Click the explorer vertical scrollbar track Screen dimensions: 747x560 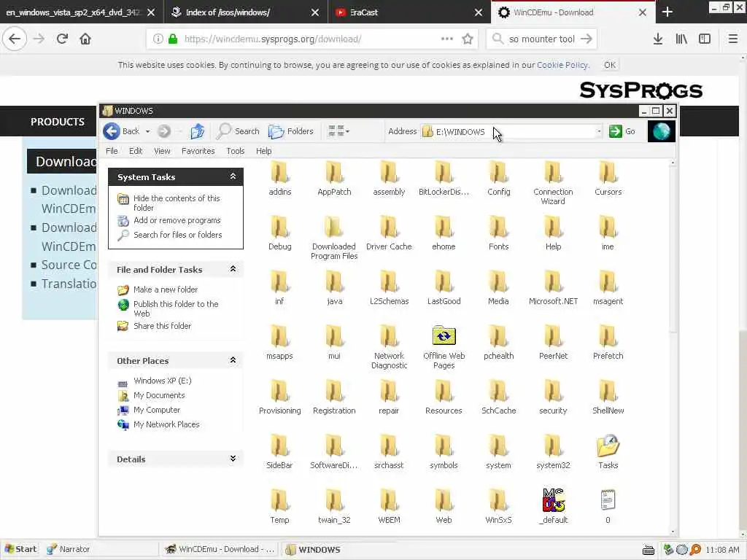tap(673, 429)
